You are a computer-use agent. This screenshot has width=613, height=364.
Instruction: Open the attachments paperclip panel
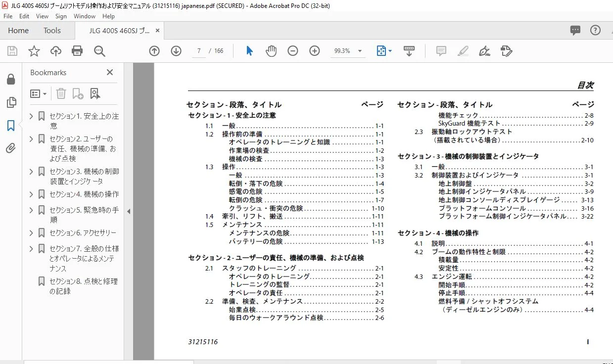click(11, 148)
